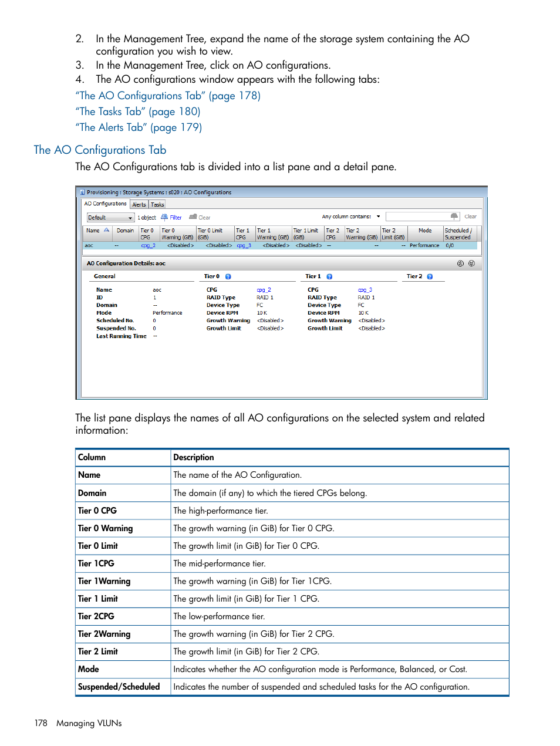The height and width of the screenshot is (746, 560).
Task: Click the 'Tier 0 CPG' documentation table row
Action: (292, 511)
